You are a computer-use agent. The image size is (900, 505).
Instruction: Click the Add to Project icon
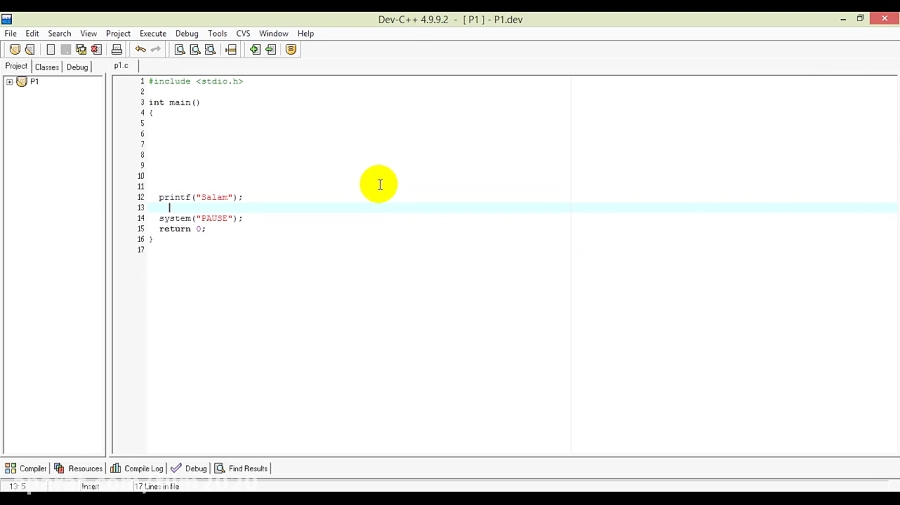pyautogui.click(x=255, y=49)
